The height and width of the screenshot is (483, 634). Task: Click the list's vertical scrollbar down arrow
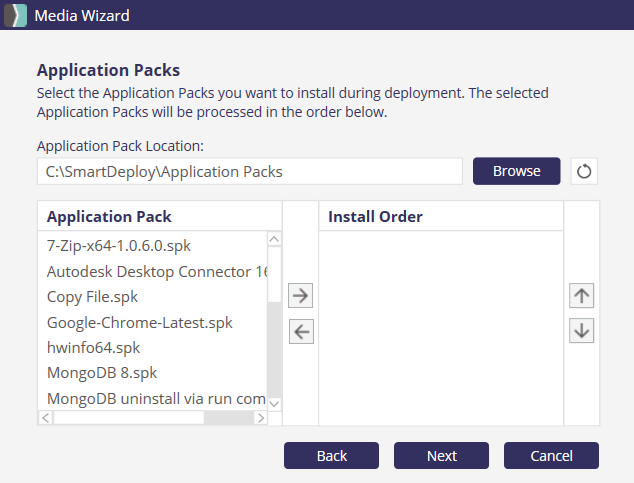pyautogui.click(x=274, y=403)
